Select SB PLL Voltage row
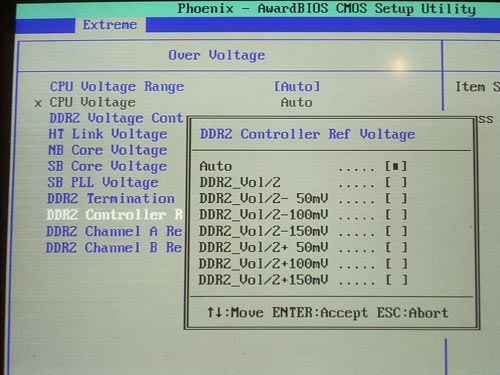500x375 pixels. [103, 183]
